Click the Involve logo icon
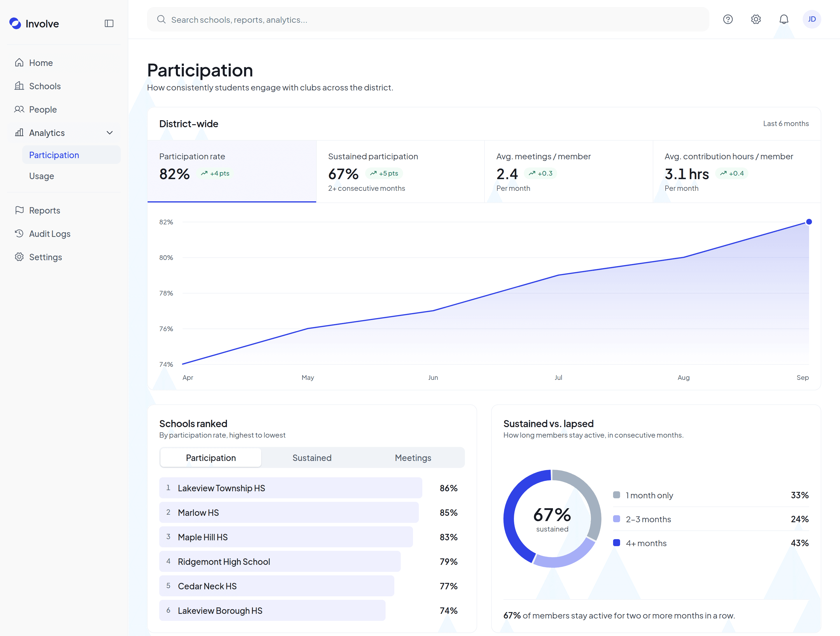The image size is (840, 636). [x=15, y=24]
